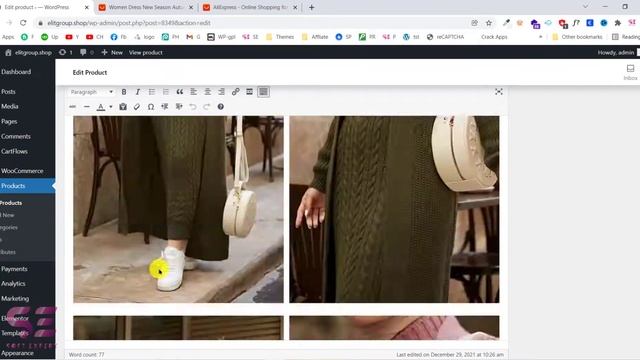Align text right
The height and width of the screenshot is (360, 640).
click(x=221, y=92)
